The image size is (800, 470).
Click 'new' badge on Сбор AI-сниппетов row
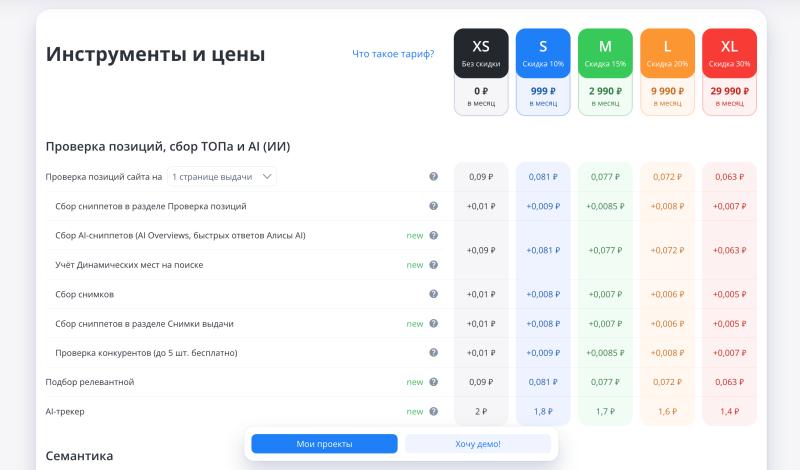[x=415, y=235]
